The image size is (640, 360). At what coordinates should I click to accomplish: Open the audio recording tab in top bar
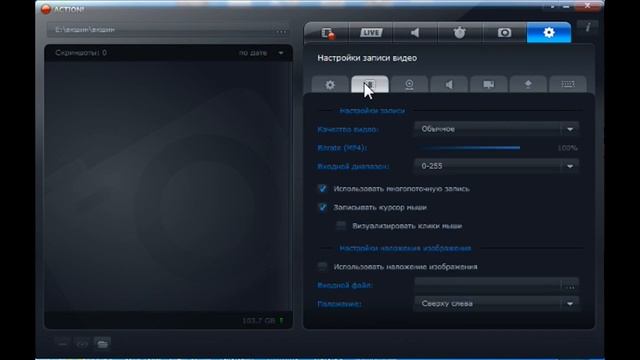pos(415,33)
